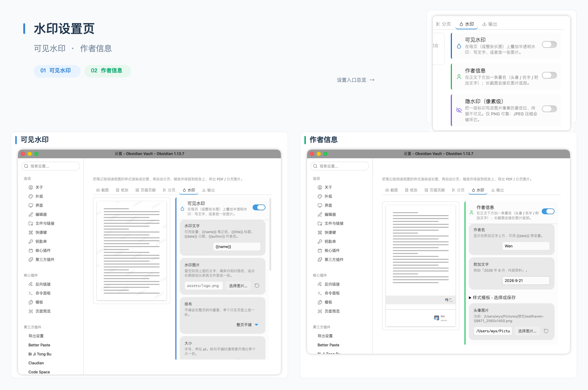The image size is (588, 390).
Task: Switch to 输出 tab in overview panel
Action: coord(490,24)
